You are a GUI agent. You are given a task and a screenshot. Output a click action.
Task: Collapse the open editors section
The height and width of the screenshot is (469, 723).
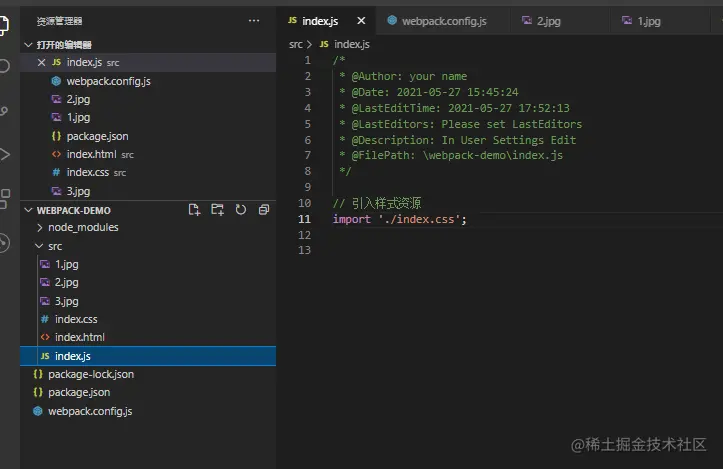[x=28, y=45]
